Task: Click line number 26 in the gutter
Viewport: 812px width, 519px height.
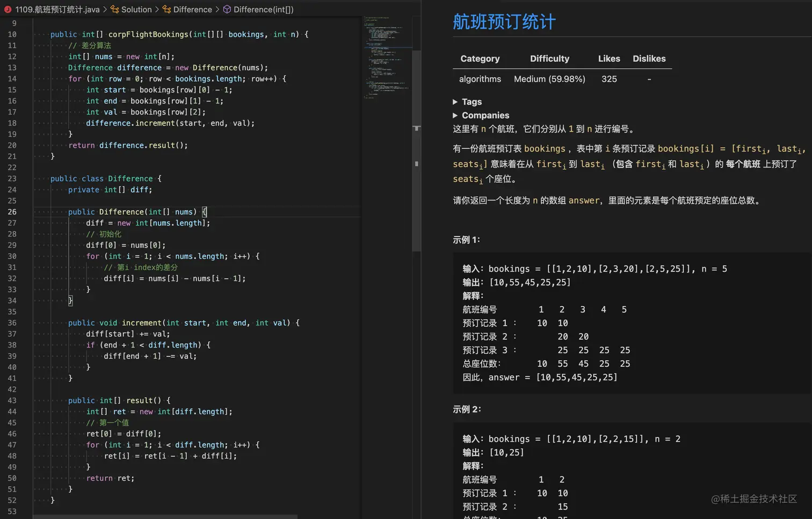Action: tap(12, 212)
